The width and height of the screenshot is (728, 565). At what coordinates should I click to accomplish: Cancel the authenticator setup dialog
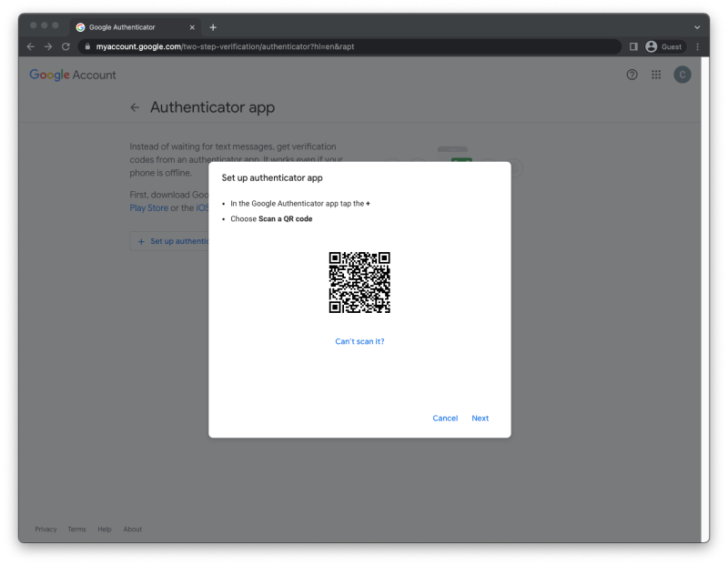click(445, 419)
